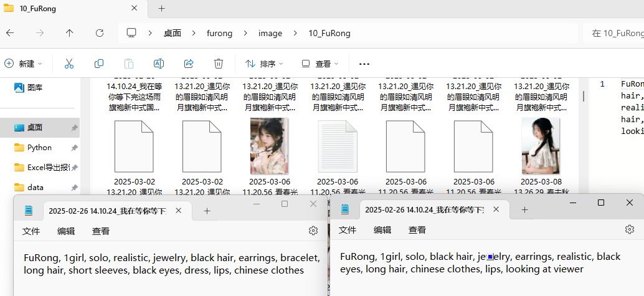Open 文件 menu in right Notepad
The image size is (644, 296).
click(x=348, y=230)
